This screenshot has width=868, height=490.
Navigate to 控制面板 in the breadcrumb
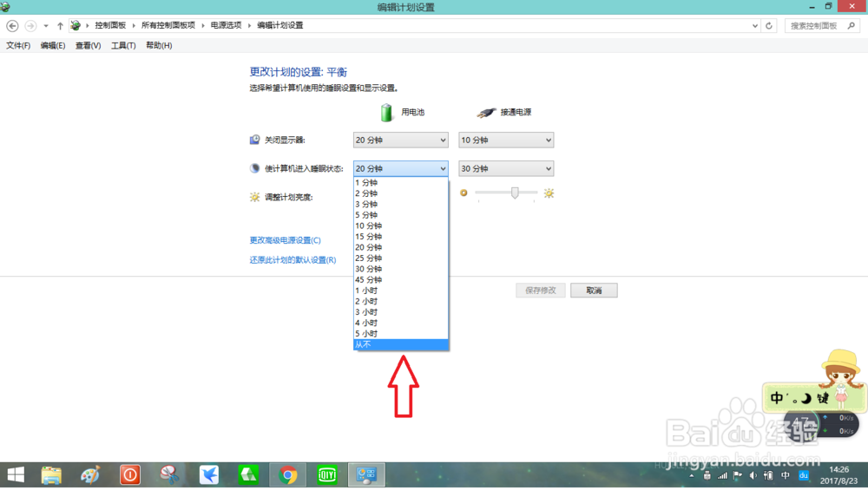click(110, 25)
